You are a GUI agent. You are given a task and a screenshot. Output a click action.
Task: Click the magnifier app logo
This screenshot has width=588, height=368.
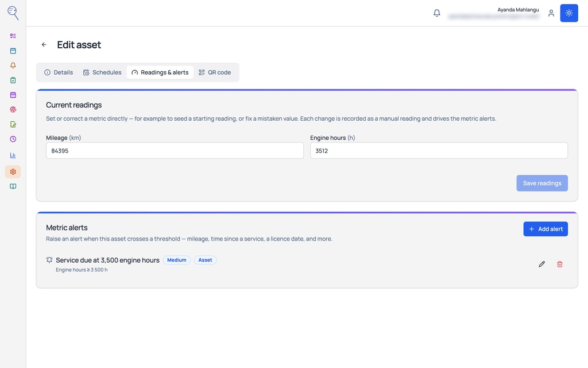[x=13, y=13]
